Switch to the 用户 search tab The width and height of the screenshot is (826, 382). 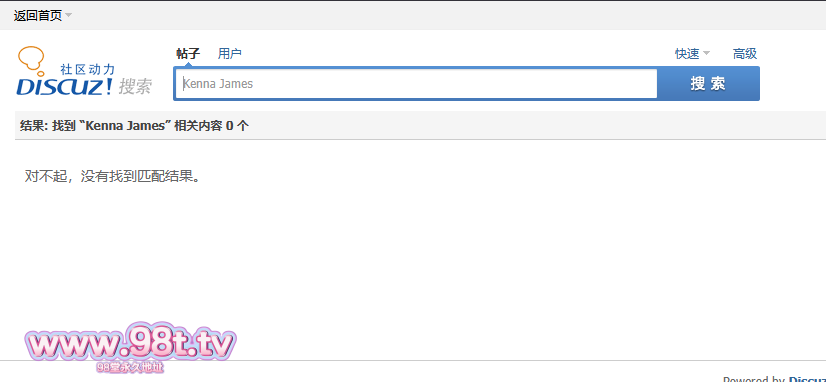click(230, 53)
